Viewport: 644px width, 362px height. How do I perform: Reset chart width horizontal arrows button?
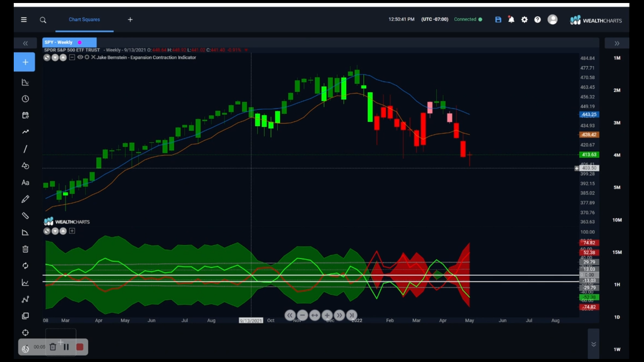[315, 315]
